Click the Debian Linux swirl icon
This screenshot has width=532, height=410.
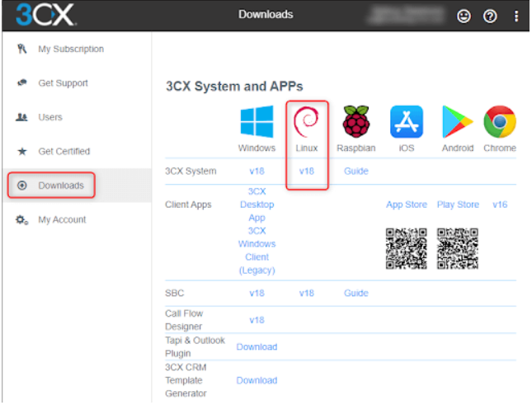pos(306,121)
